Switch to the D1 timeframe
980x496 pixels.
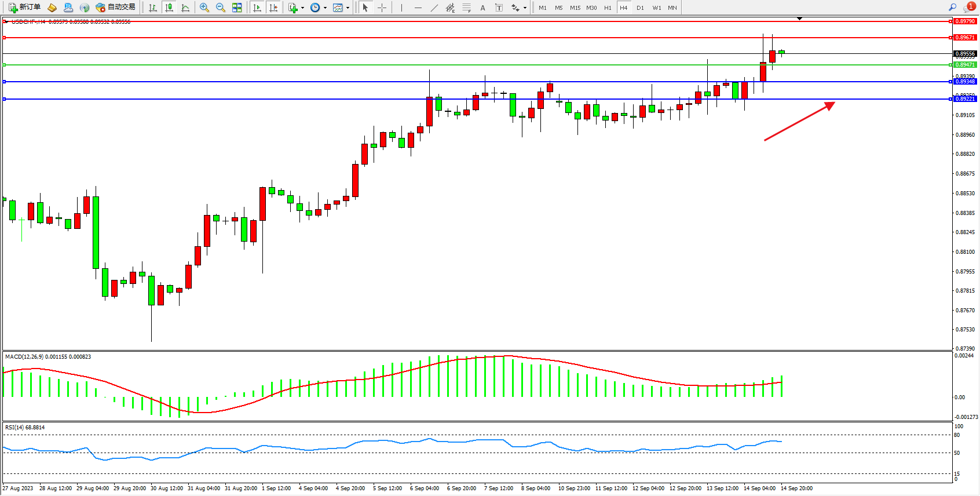(640, 8)
